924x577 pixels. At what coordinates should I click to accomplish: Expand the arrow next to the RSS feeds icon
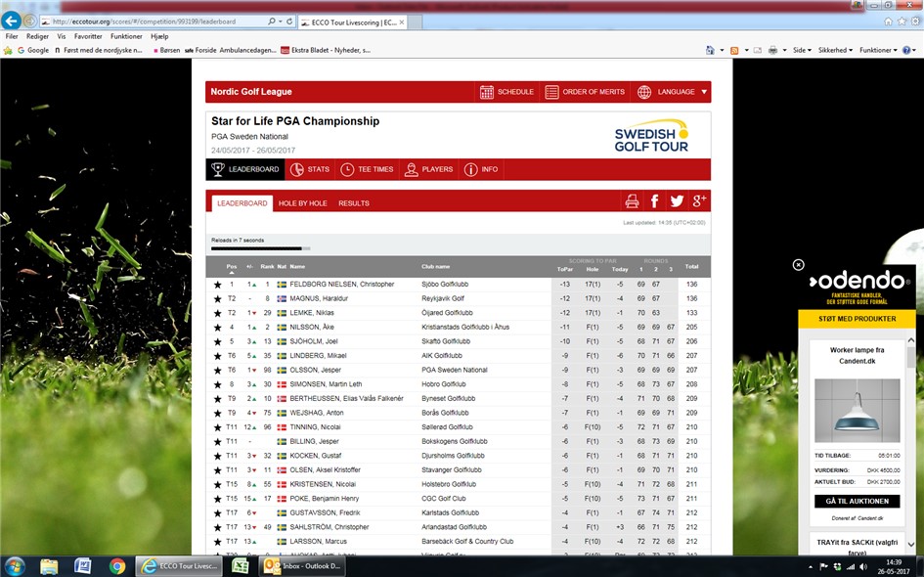[747, 51]
